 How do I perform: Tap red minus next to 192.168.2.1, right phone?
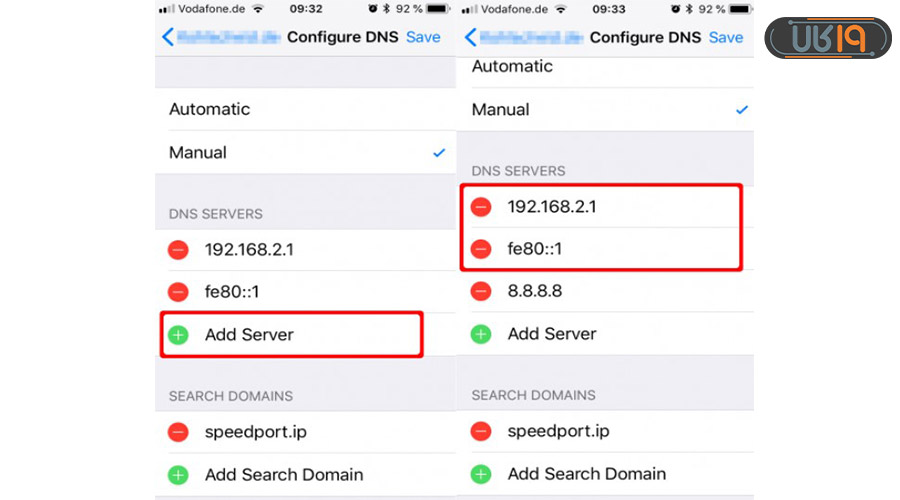tap(481, 207)
